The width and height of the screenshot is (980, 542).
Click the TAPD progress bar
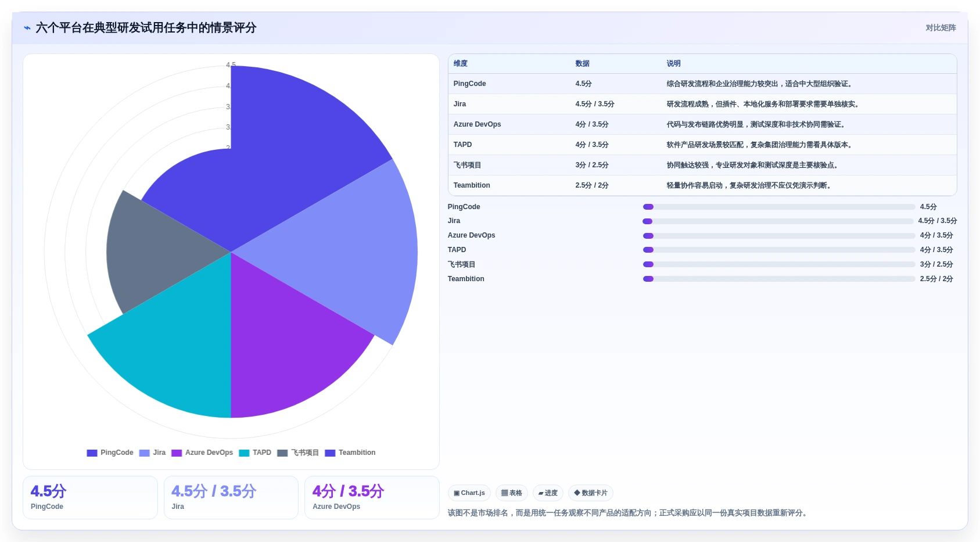[x=779, y=250]
